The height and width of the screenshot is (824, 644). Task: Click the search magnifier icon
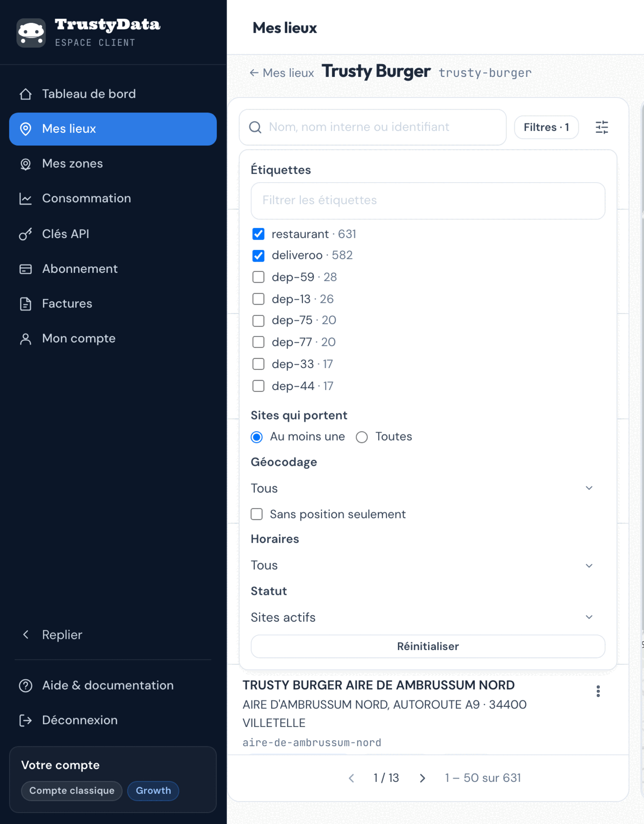coord(255,127)
